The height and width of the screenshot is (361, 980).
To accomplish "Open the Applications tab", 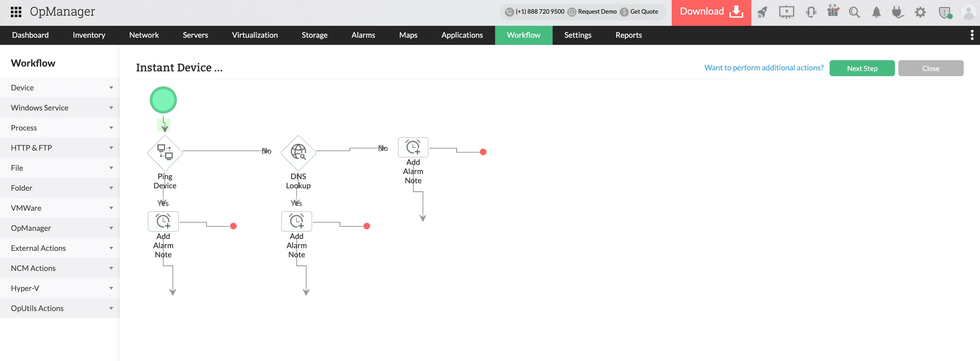I will coord(462,35).
